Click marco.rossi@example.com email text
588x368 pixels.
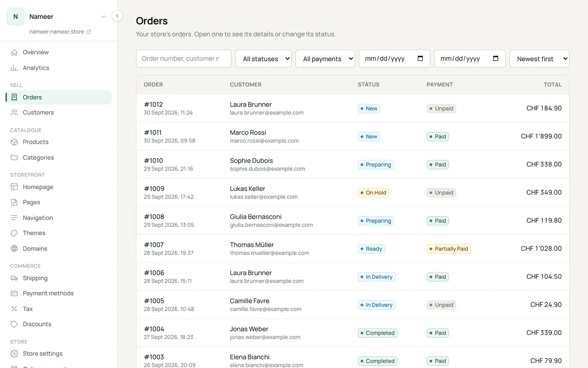pos(264,140)
